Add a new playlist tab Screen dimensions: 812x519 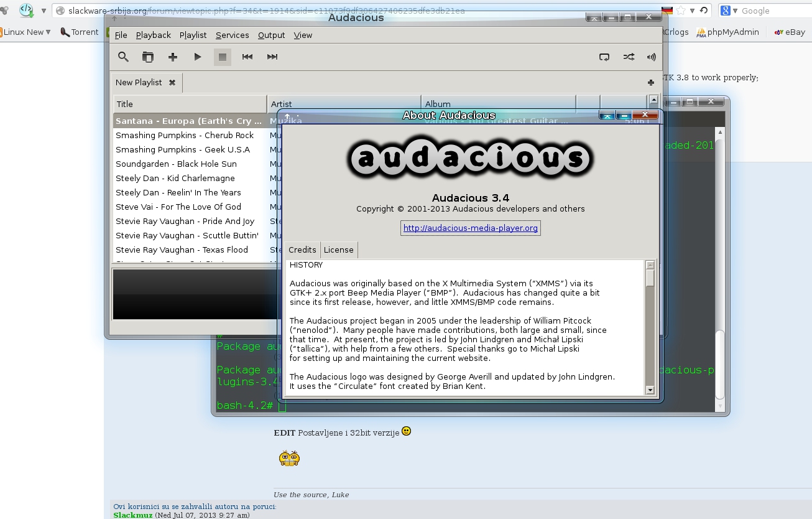coord(650,83)
